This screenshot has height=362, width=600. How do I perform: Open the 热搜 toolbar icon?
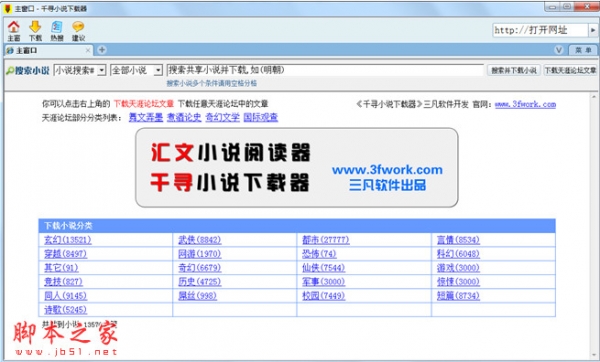[57, 31]
